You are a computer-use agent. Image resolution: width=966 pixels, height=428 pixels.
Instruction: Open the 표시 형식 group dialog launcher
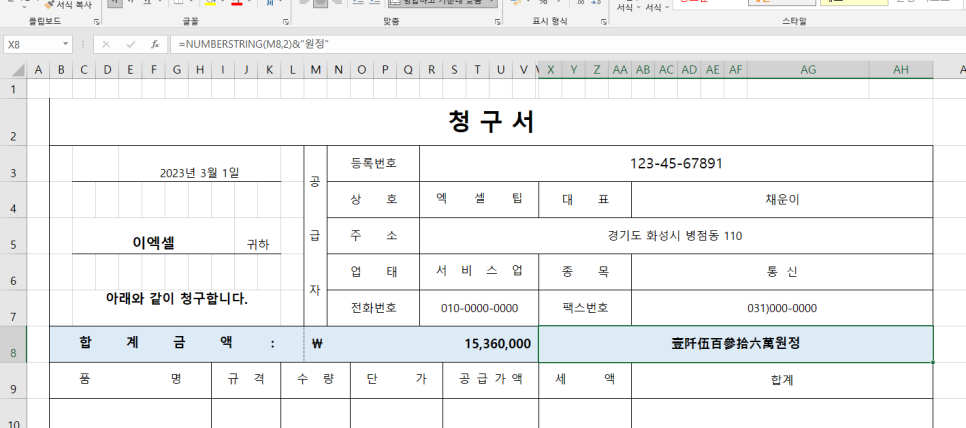[x=603, y=22]
